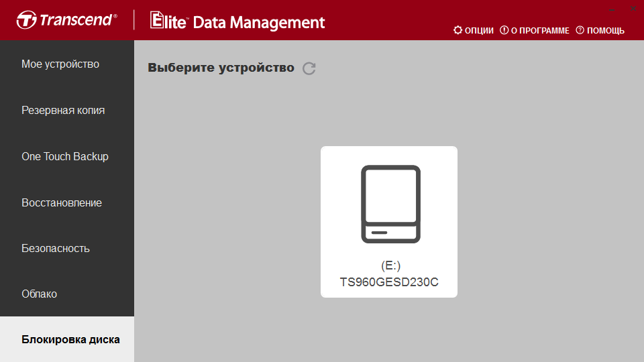The height and width of the screenshot is (362, 644).
Task: Open the ОПЦИИ settings link
Action: [x=479, y=31]
